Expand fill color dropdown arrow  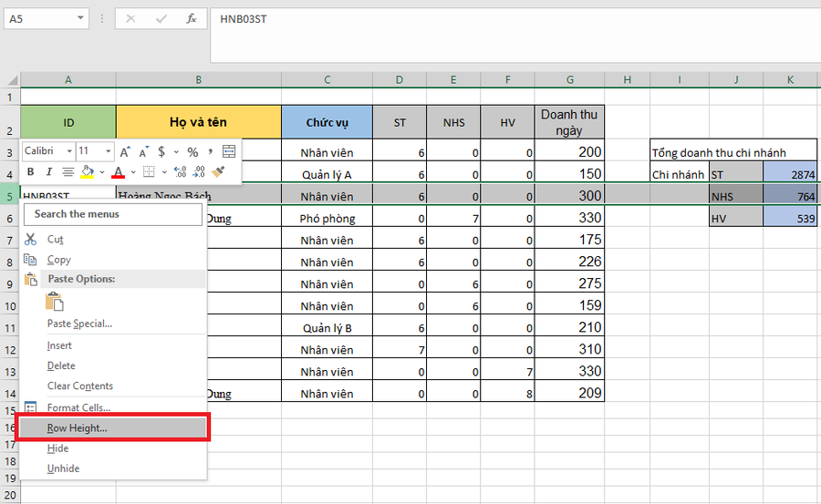pos(101,172)
